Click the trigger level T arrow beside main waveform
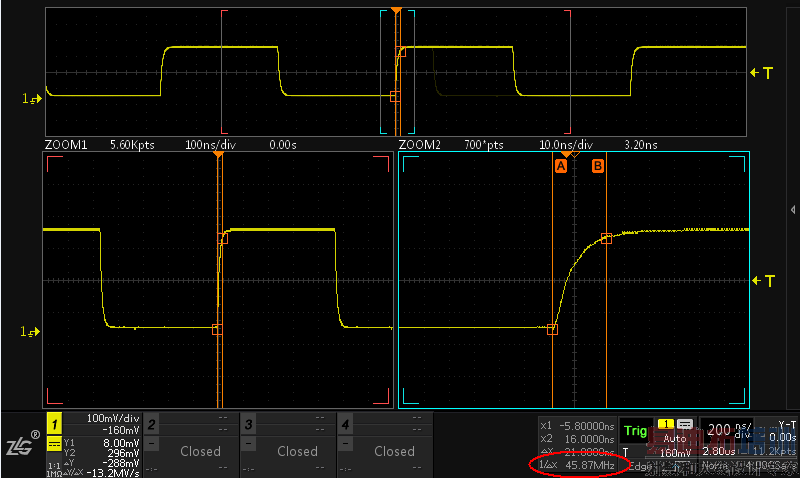The width and height of the screenshot is (800, 478). coord(762,73)
